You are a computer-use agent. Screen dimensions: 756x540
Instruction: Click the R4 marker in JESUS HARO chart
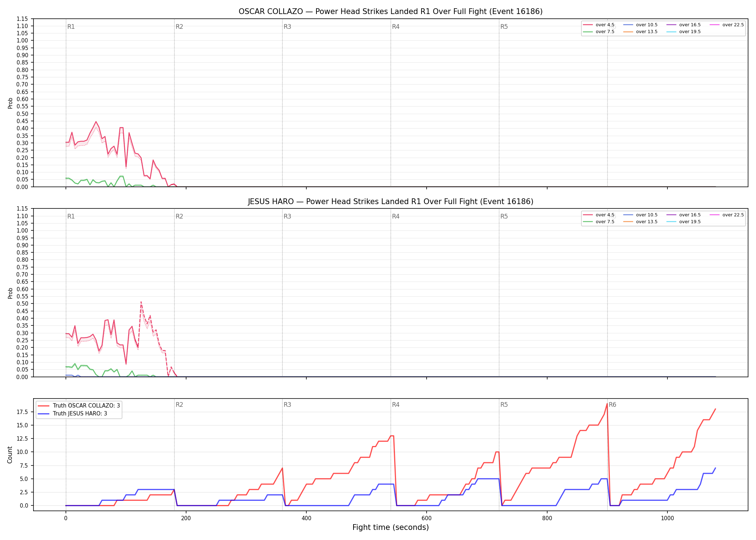396,216
